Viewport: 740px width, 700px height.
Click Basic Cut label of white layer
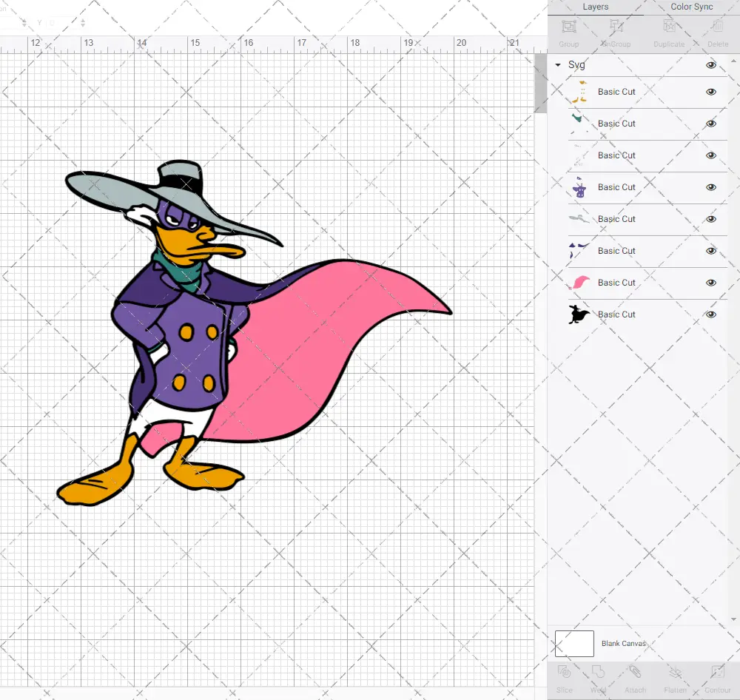616,155
